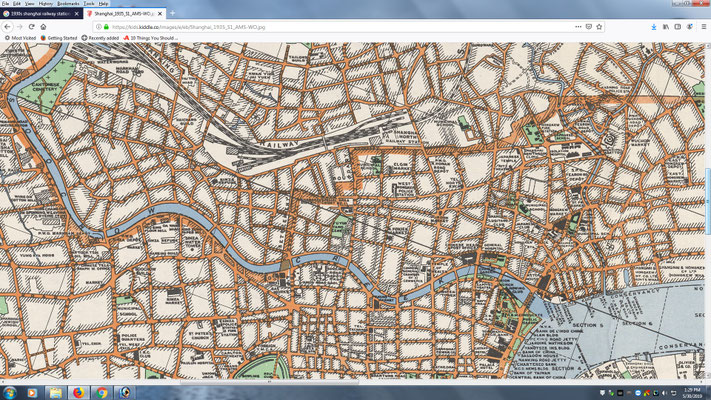Open the Tools menu
The height and width of the screenshot is (400, 711).
[89, 3]
